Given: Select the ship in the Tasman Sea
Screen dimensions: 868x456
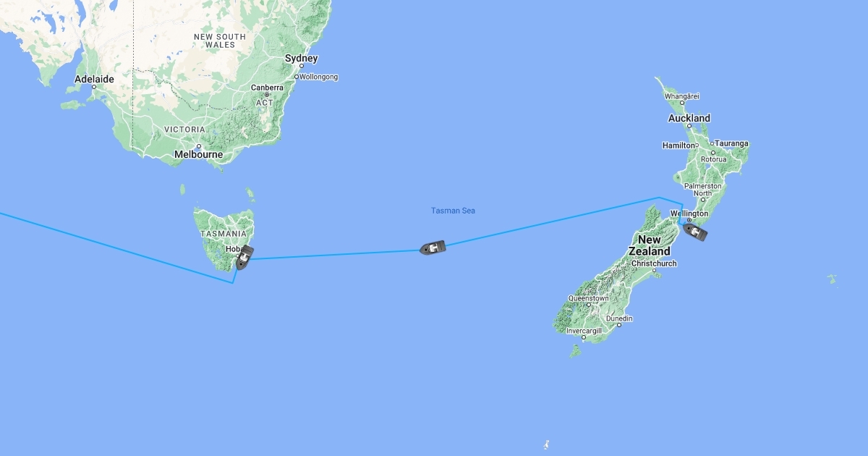Looking at the screenshot, I should click(x=433, y=248).
